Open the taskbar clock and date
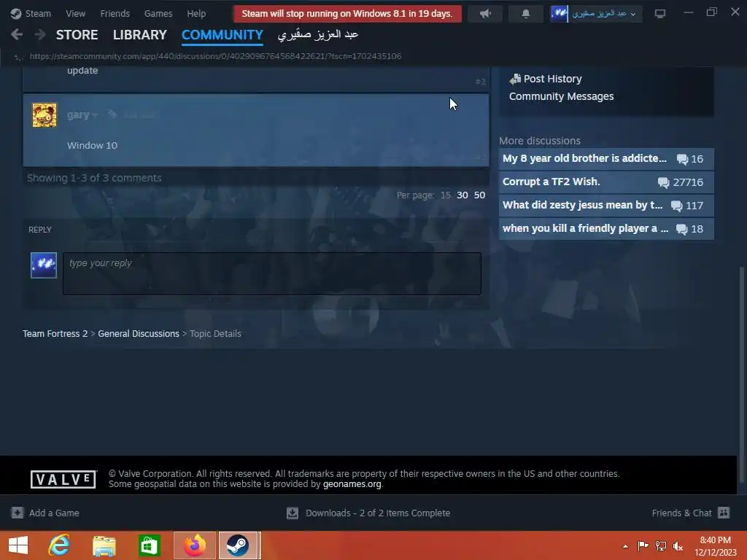The image size is (747, 560). point(715,546)
